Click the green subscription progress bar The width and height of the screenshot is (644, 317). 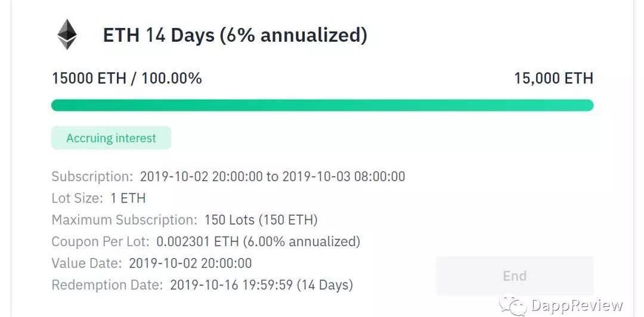322,105
